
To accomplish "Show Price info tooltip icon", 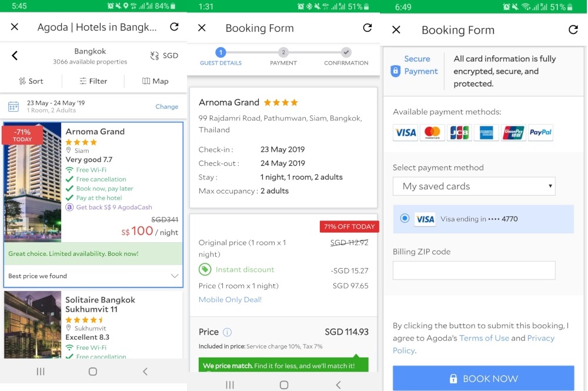I will [x=227, y=332].
